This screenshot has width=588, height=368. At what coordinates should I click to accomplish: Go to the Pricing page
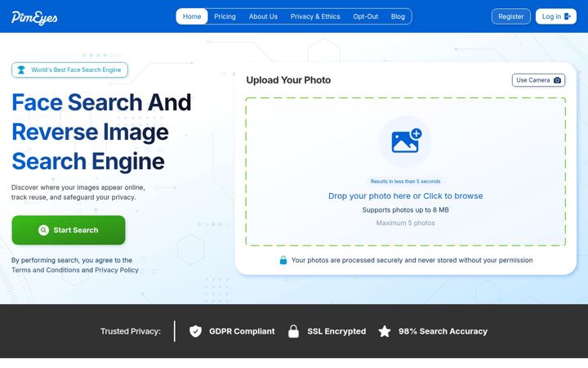click(225, 16)
